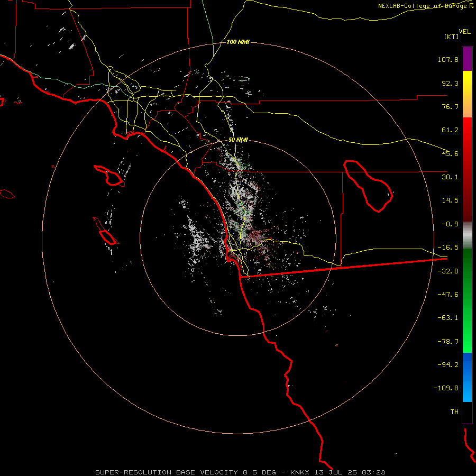The image size is (476, 476).
Task: Click the gray near-zero segment of color bar
Action: tap(467, 235)
